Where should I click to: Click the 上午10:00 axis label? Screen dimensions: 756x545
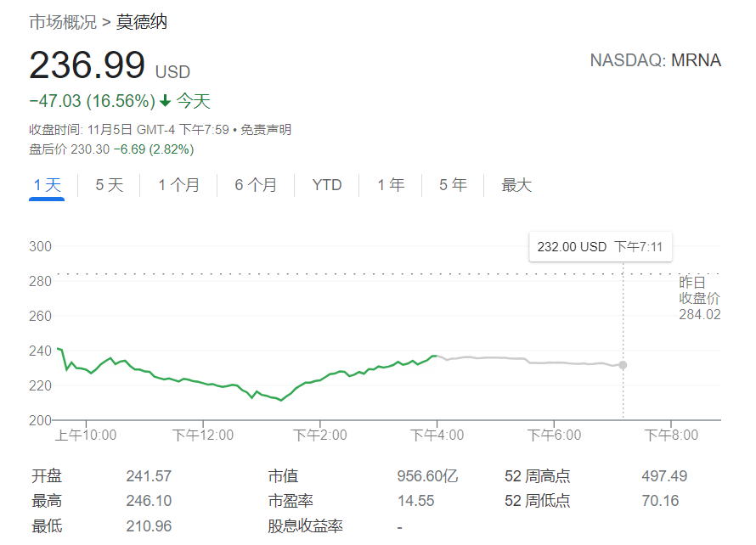(x=86, y=435)
